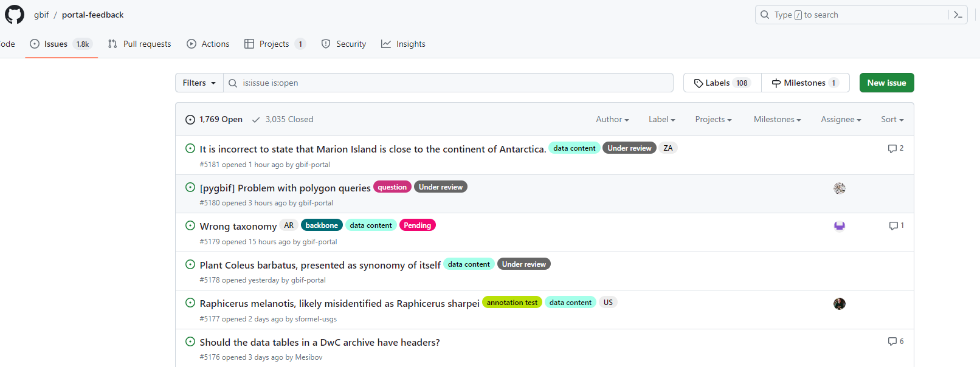Filter by the pink question label

[x=392, y=187]
